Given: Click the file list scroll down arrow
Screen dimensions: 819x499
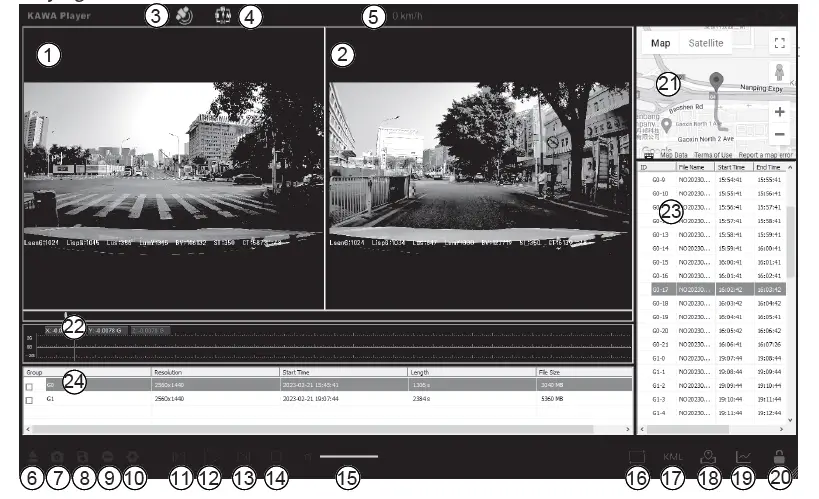Looking at the screenshot, I should (x=790, y=420).
